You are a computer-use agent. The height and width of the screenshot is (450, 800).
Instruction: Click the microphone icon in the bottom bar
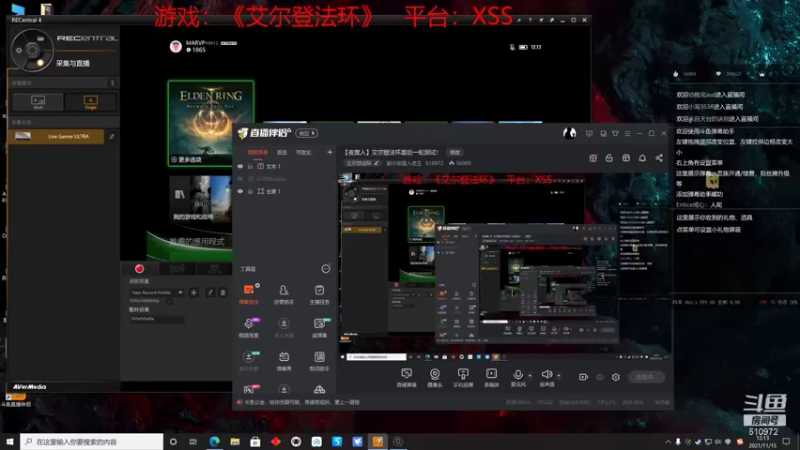tap(518, 374)
